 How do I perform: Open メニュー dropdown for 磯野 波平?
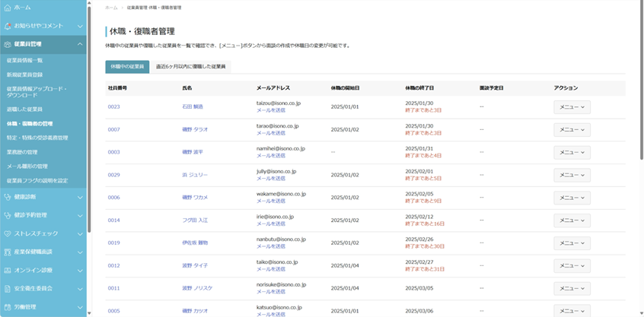(x=572, y=152)
